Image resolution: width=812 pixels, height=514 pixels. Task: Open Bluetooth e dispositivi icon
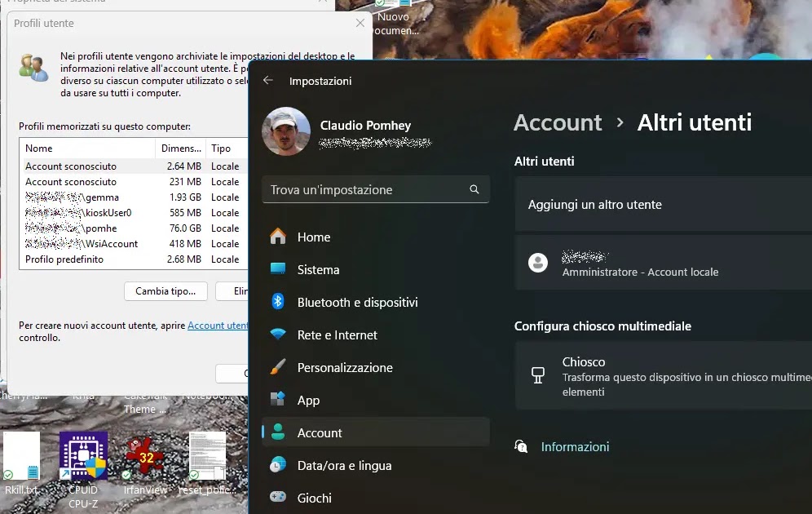pos(278,302)
